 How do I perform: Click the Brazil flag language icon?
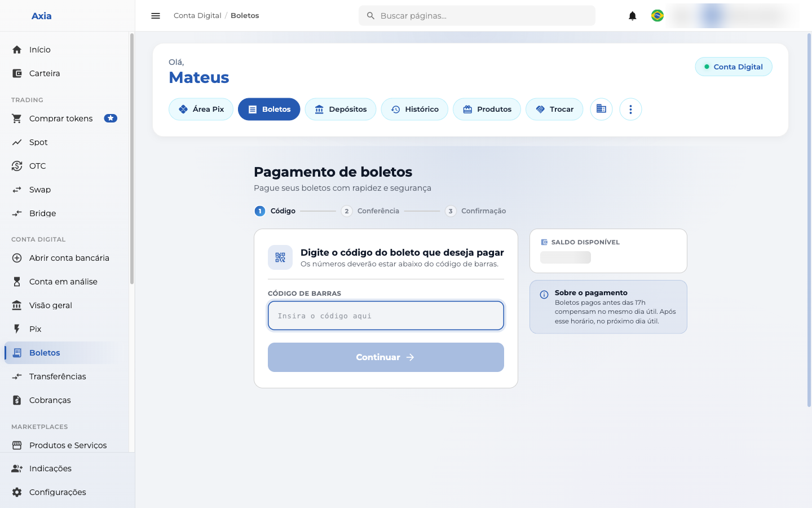click(x=657, y=16)
